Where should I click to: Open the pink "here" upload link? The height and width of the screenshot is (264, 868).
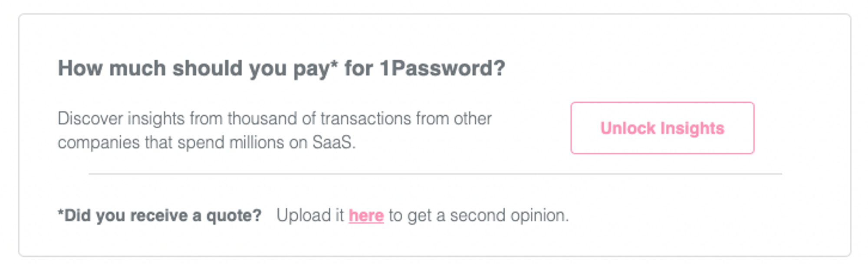[x=366, y=215]
